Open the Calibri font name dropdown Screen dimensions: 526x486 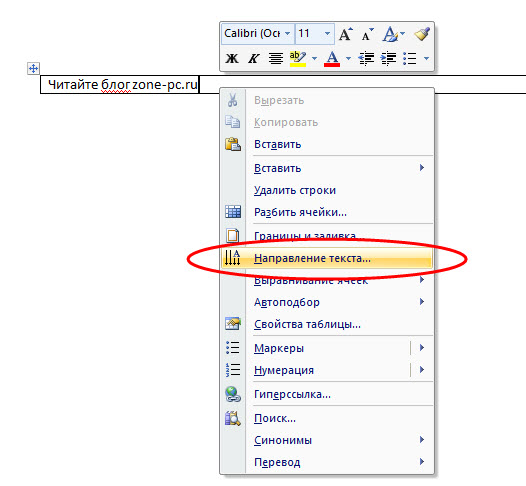click(287, 34)
